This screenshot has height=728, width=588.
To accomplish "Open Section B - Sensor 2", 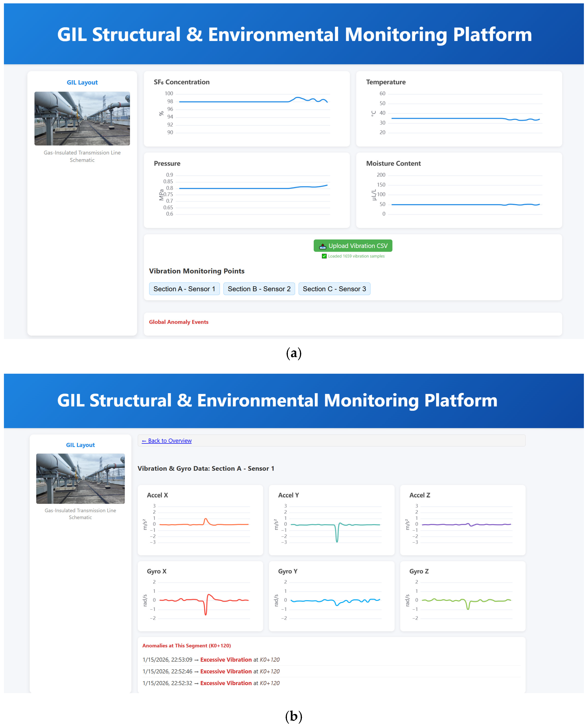I will (259, 289).
